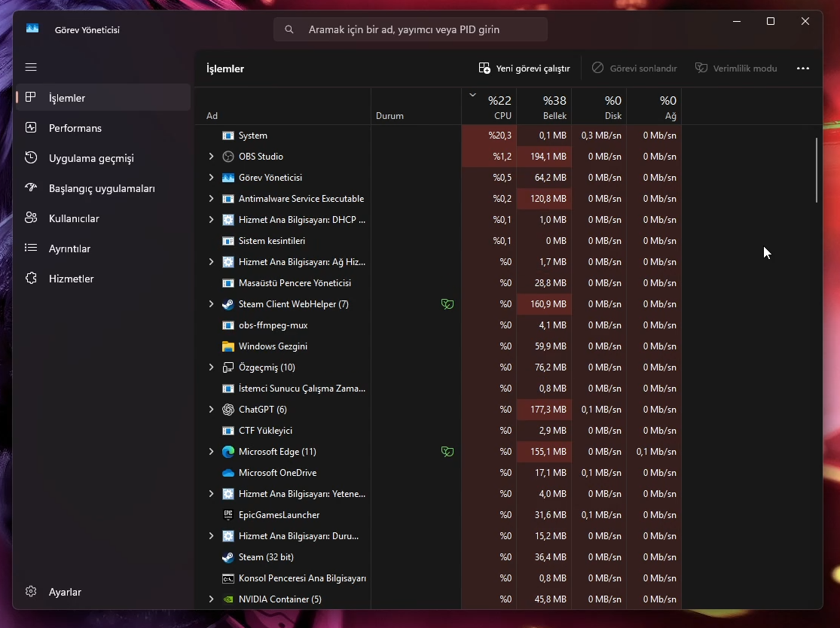Click Verimlilik modu button
840x628 pixels.
(736, 69)
